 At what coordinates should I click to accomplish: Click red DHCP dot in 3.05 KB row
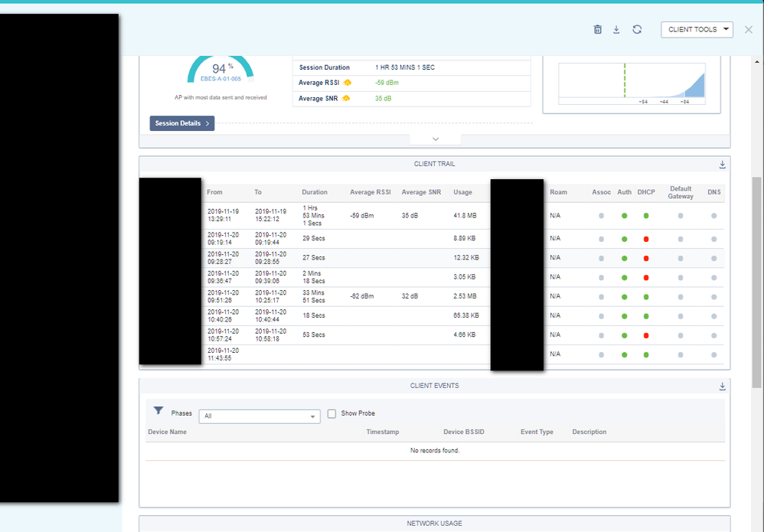pyautogui.click(x=646, y=278)
